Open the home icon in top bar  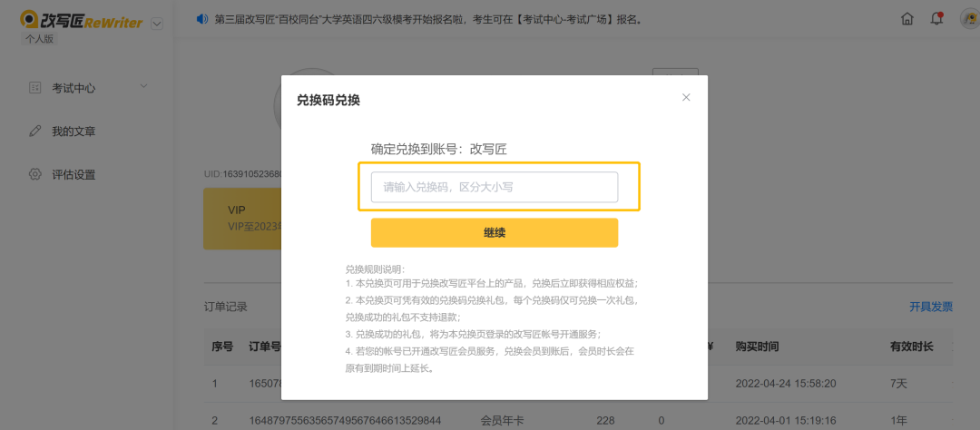click(906, 19)
